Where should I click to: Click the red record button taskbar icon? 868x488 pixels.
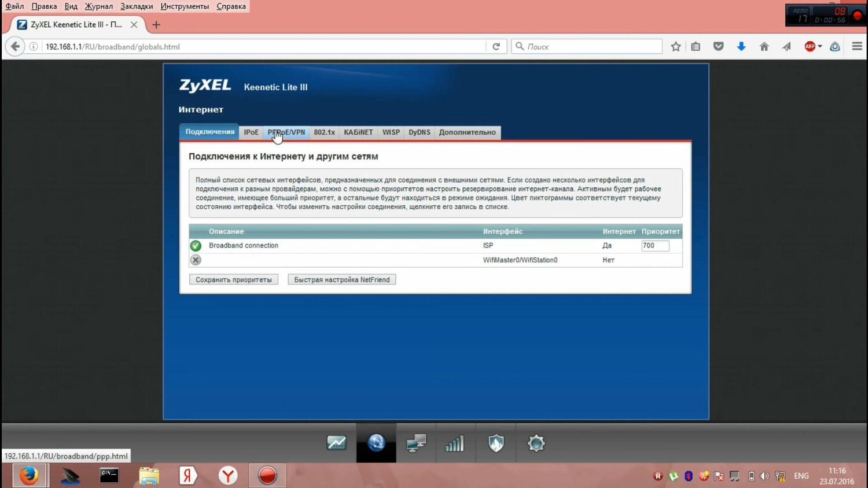coord(267,475)
